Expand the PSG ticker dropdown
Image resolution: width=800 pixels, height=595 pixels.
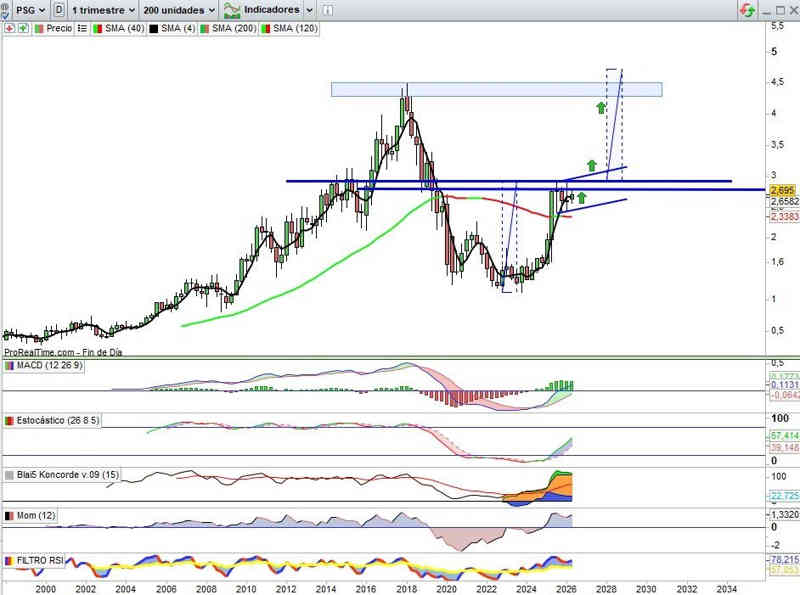(31, 10)
